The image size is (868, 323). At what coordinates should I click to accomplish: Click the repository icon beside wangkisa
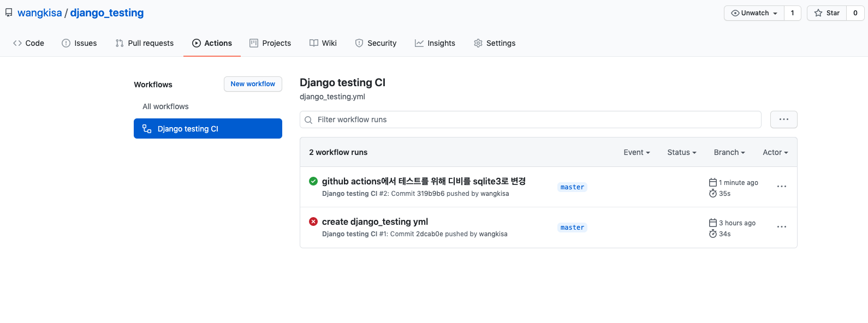(9, 13)
